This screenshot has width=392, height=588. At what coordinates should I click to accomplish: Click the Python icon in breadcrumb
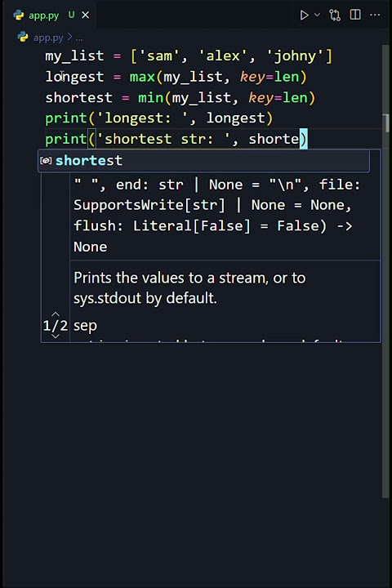[23, 37]
